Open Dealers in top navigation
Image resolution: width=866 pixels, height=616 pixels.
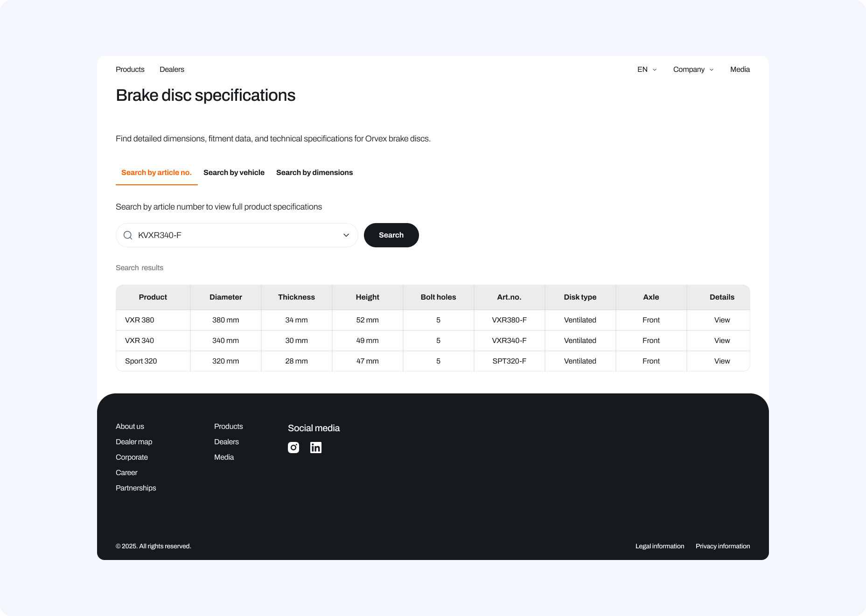(x=172, y=70)
